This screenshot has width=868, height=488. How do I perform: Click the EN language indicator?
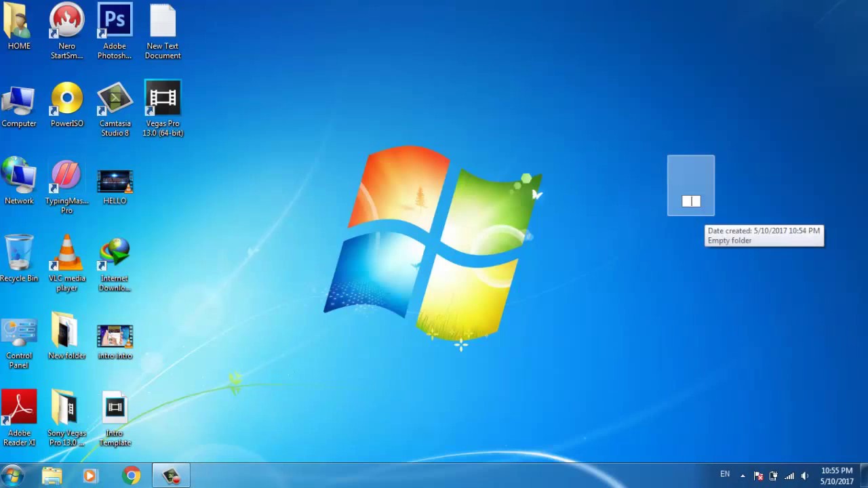point(725,474)
